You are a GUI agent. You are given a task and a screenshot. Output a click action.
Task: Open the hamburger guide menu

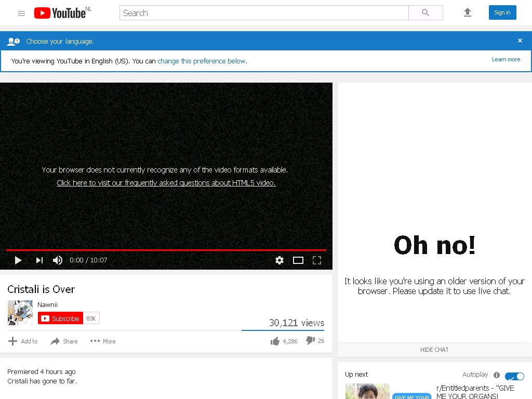point(21,13)
